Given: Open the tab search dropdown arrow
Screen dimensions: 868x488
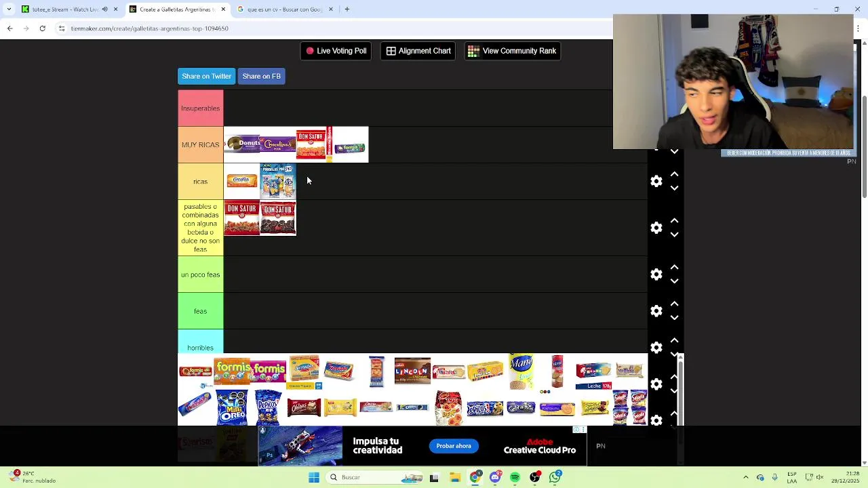Looking at the screenshot, I should pos(8,9).
